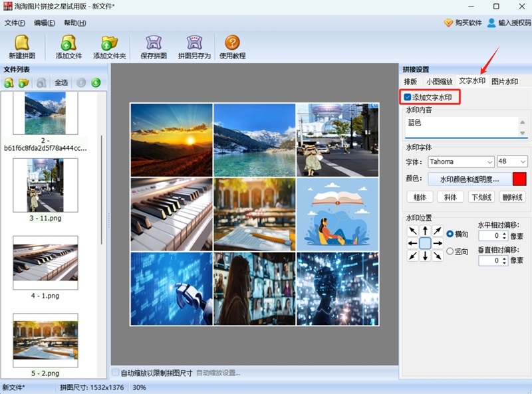Click the 30% zoom value in status bar
532x394 pixels.
pyautogui.click(x=140, y=387)
